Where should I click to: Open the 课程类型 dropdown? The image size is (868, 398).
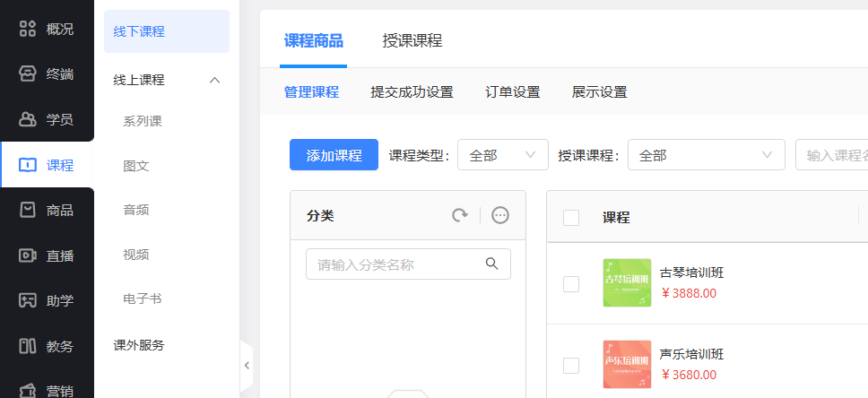click(503, 155)
